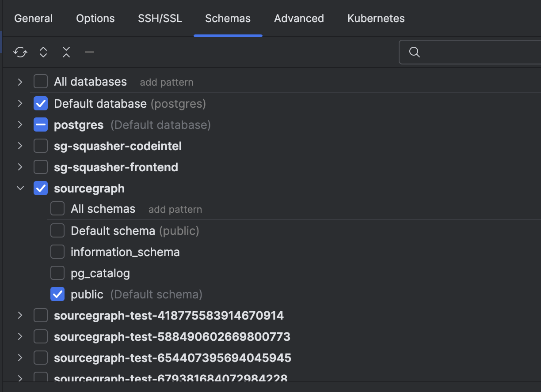The image size is (541, 392).
Task: Collapse the sourcegraph database node
Action: coord(20,188)
